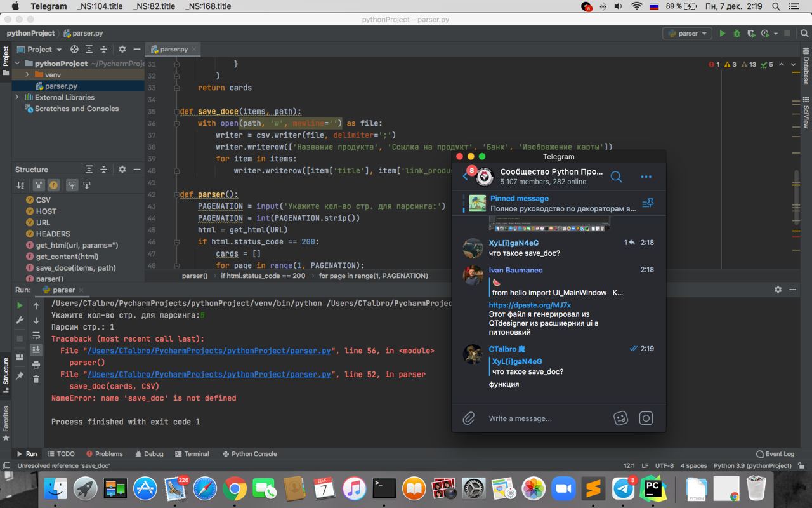The width and height of the screenshot is (812, 508).
Task: Open the parser run configuration dropdown
Action: pyautogui.click(x=688, y=34)
